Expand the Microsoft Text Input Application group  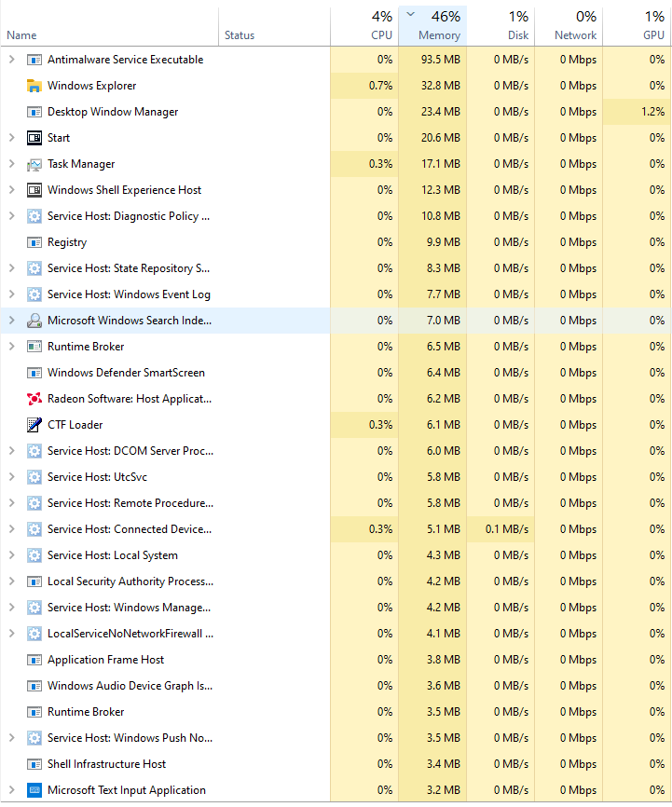point(12,790)
